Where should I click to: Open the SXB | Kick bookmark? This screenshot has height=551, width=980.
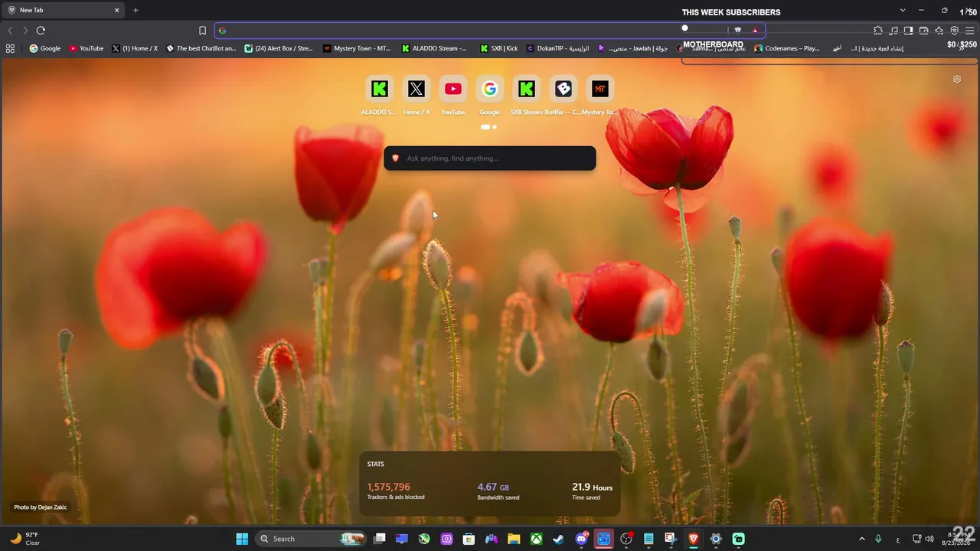coord(499,48)
